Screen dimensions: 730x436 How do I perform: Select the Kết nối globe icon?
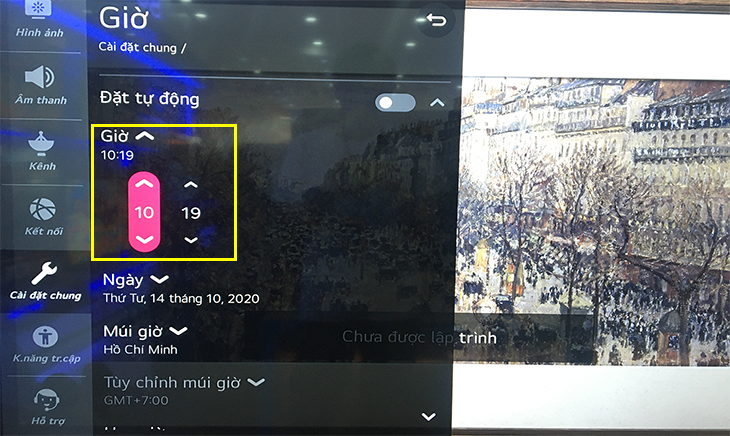tap(42, 209)
